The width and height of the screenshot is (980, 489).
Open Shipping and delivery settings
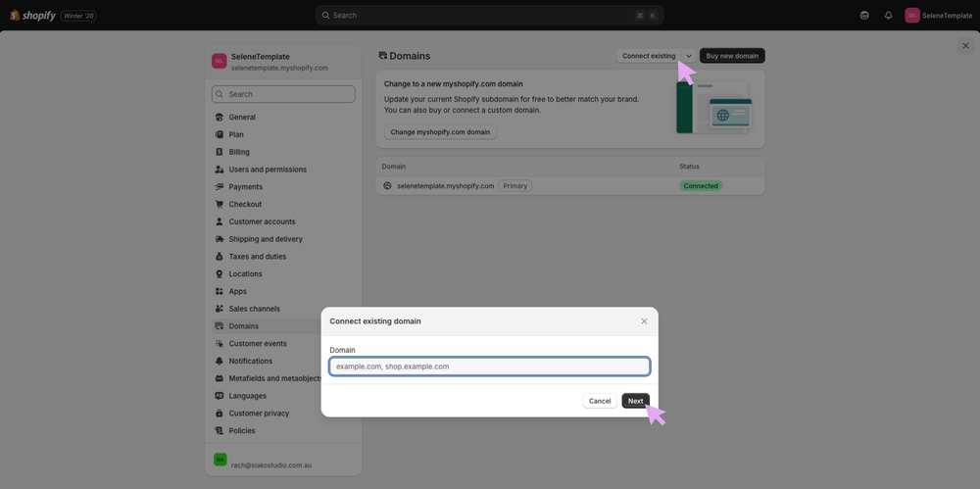pos(266,239)
